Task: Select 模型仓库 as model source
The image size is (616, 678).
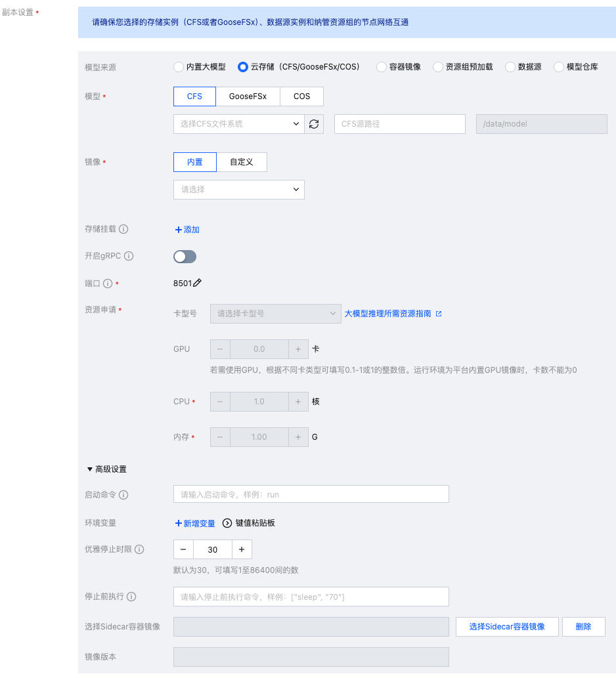Action: coord(558,67)
